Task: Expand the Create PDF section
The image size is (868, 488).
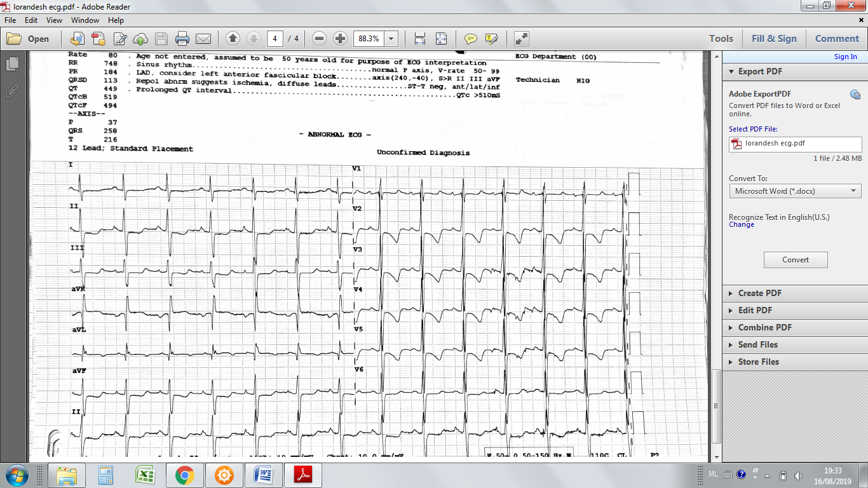Action: tap(795, 293)
